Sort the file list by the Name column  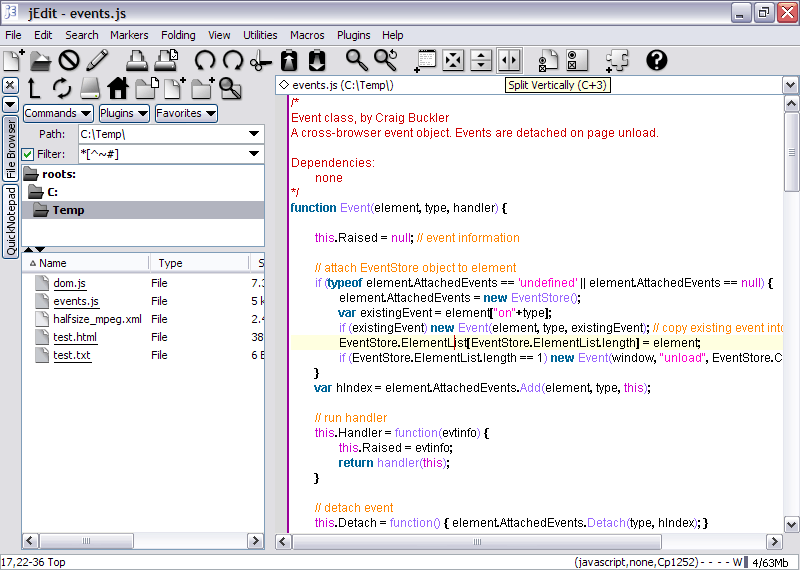(86, 263)
